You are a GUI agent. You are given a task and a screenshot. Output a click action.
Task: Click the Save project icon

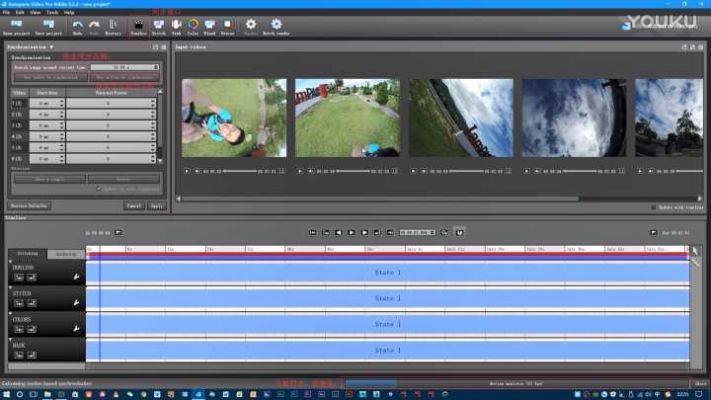(48, 25)
